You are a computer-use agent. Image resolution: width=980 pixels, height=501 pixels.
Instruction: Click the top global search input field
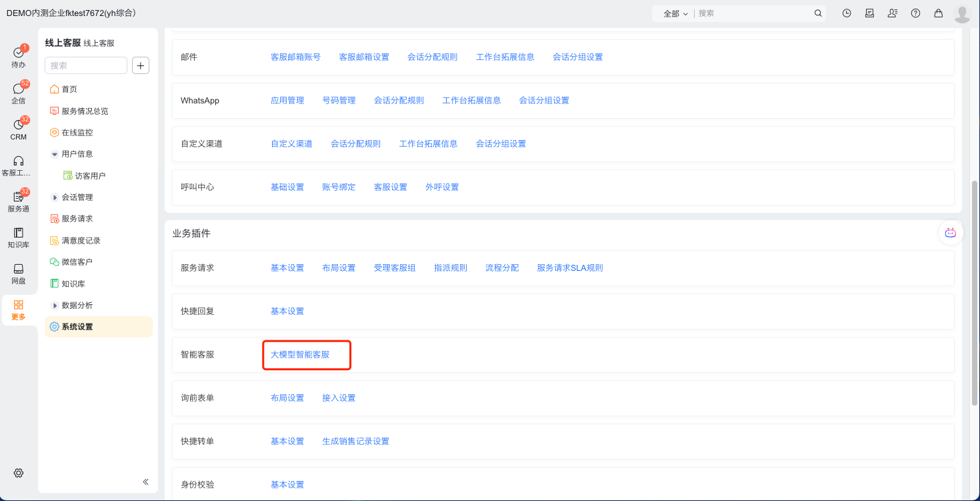coord(753,13)
